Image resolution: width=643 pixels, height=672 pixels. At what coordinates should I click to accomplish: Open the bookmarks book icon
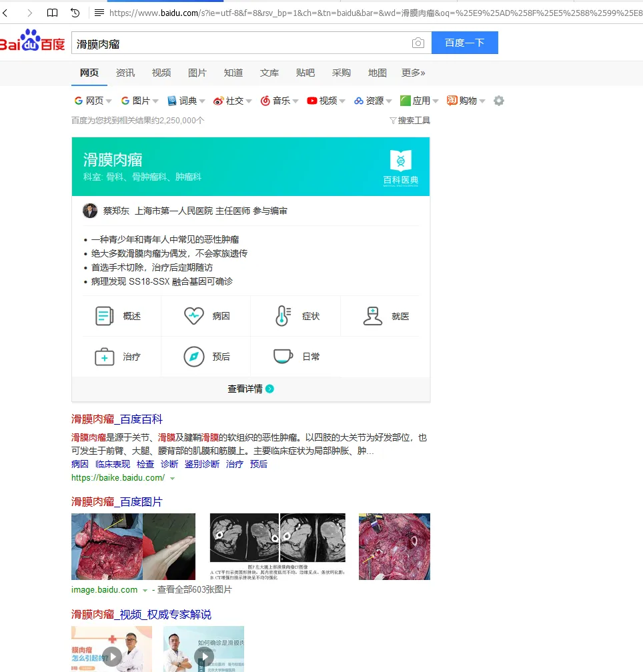(52, 13)
